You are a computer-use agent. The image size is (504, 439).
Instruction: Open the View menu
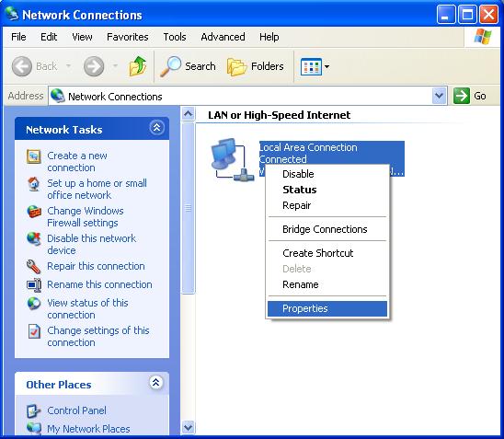[x=82, y=37]
